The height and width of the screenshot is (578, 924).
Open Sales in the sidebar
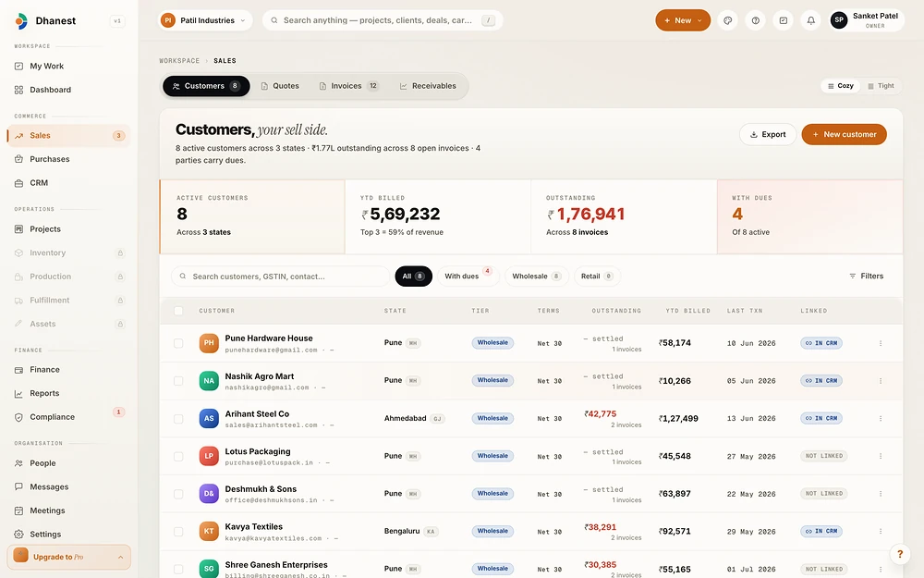(68, 136)
